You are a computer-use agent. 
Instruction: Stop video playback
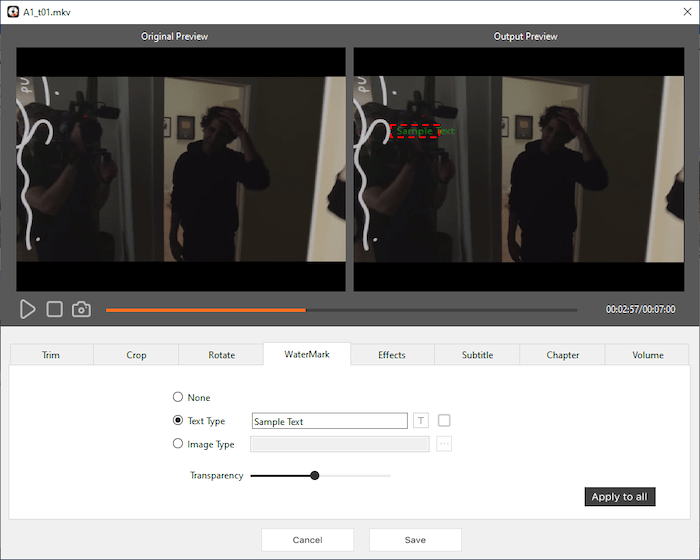(55, 310)
